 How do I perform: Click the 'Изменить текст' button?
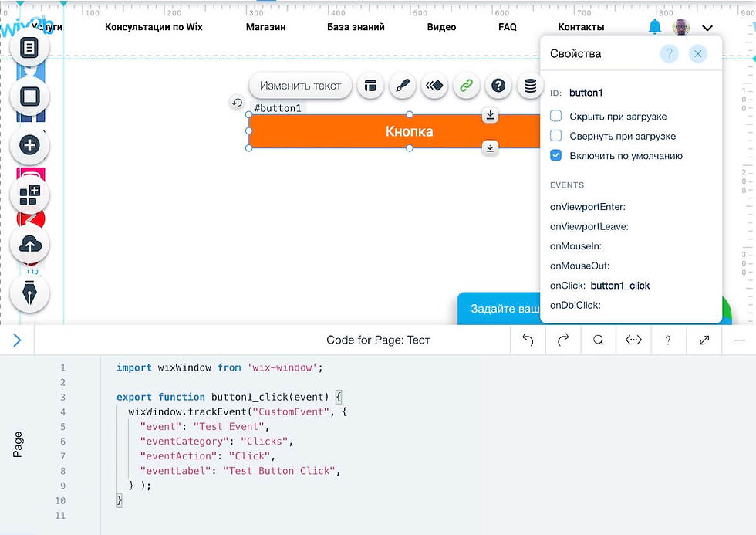300,86
